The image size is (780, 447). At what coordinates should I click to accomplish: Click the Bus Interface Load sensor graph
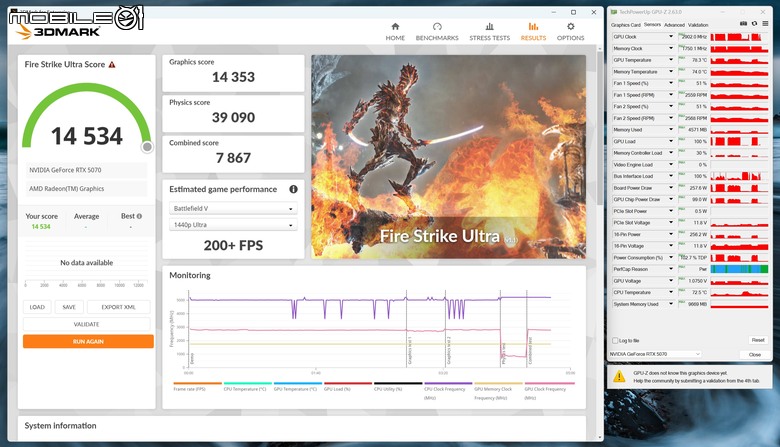(x=739, y=176)
